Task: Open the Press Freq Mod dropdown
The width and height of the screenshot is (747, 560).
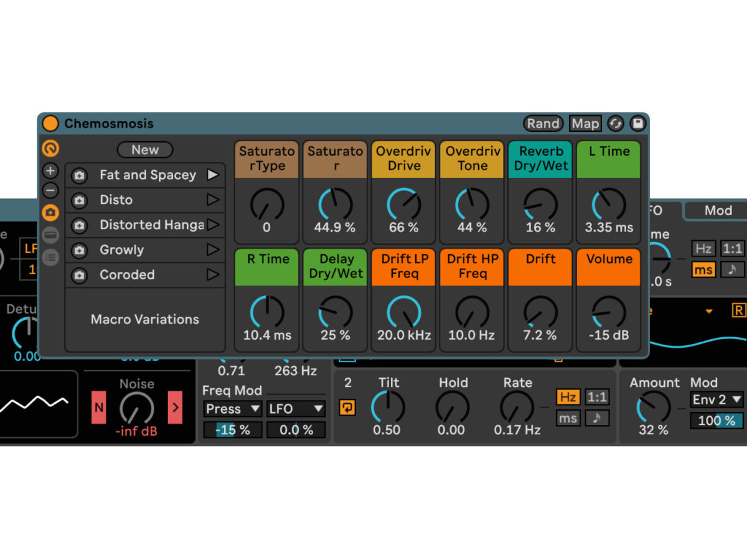Action: point(233,409)
